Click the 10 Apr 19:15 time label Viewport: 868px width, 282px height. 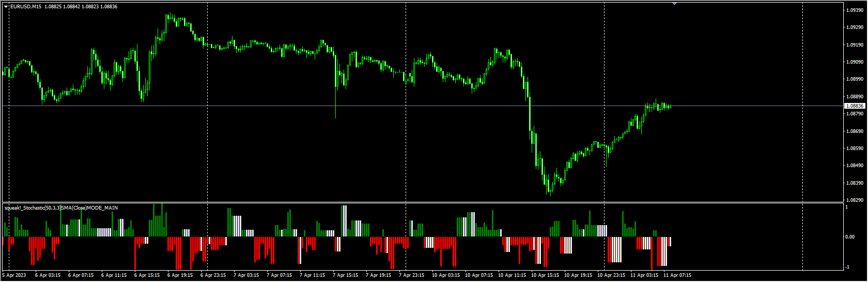click(578, 275)
